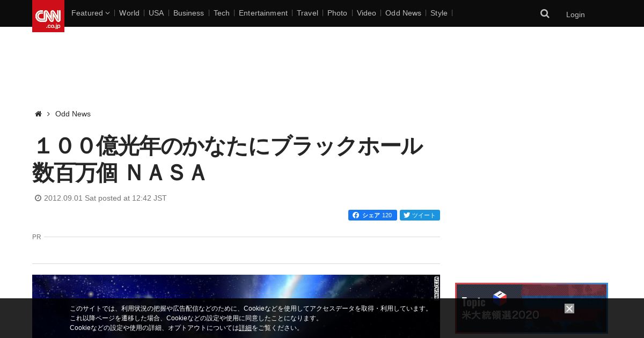Viewport: 644px width, 338px height.
Task: Open the World section
Action: (129, 13)
